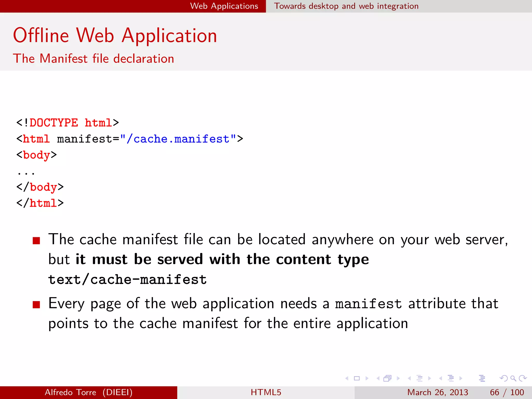532x399 pixels.
Task: Click the stacked frames icon
Action: pyautogui.click(x=387, y=378)
